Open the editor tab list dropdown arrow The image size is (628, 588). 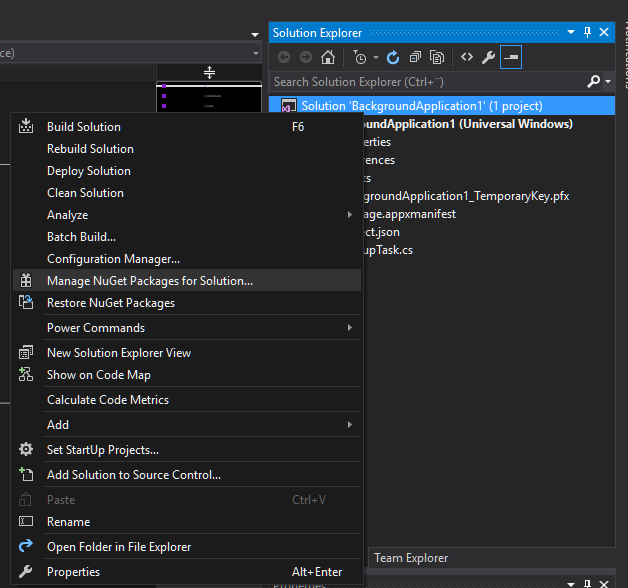(255, 35)
